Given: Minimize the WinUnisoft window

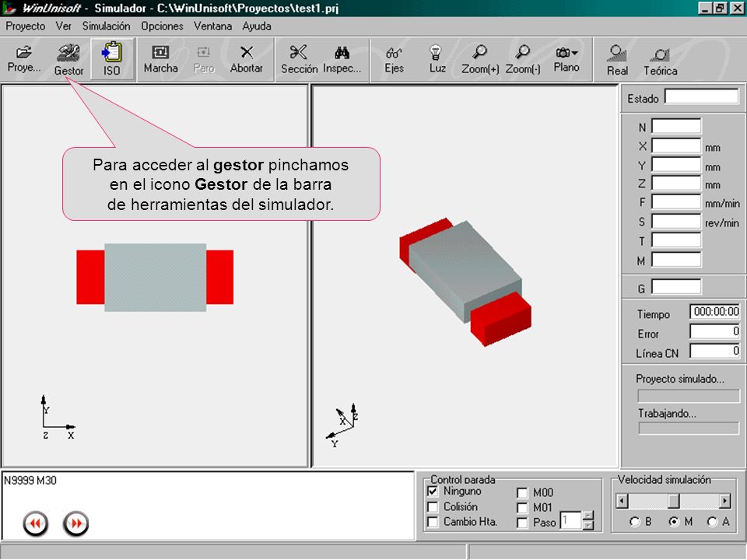Looking at the screenshot, I should (x=704, y=8).
